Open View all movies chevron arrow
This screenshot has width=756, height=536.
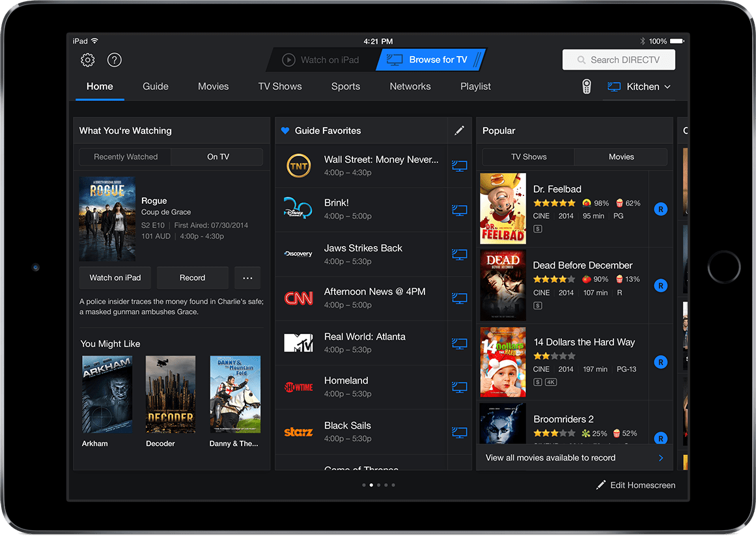[x=661, y=458]
